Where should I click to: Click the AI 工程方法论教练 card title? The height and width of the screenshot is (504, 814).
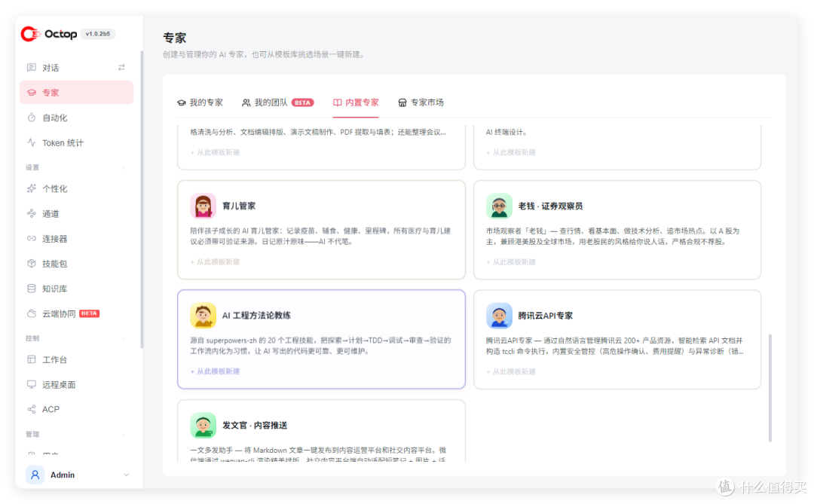click(256, 316)
